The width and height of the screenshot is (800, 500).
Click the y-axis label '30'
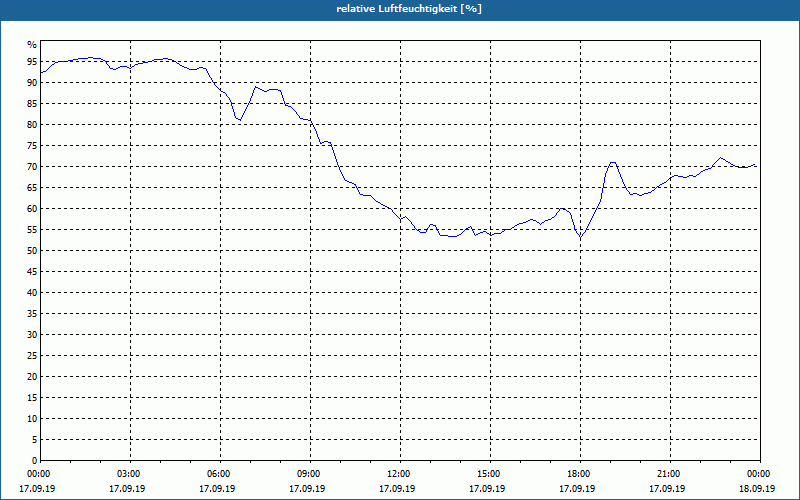(32, 335)
